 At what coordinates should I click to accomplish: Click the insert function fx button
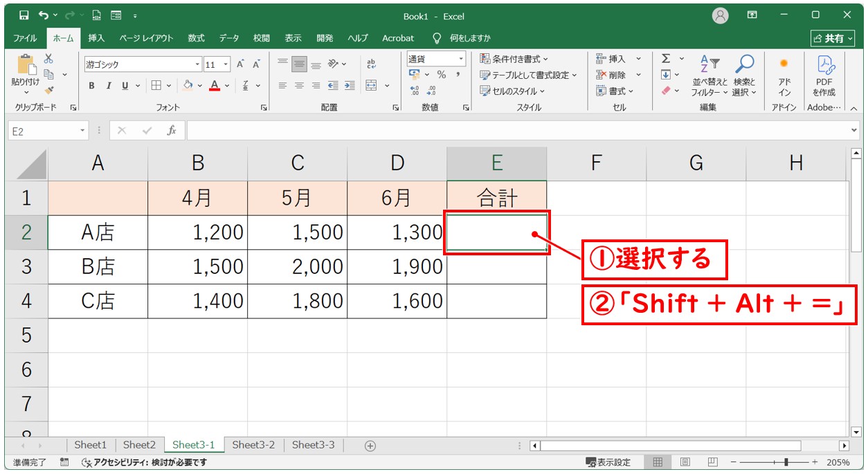(x=172, y=130)
